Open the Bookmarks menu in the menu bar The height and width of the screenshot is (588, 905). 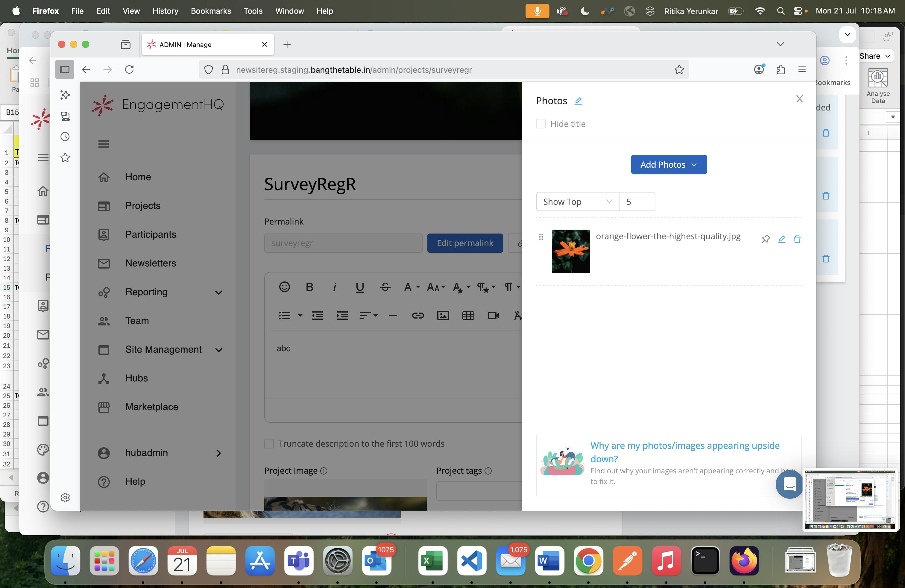click(211, 11)
